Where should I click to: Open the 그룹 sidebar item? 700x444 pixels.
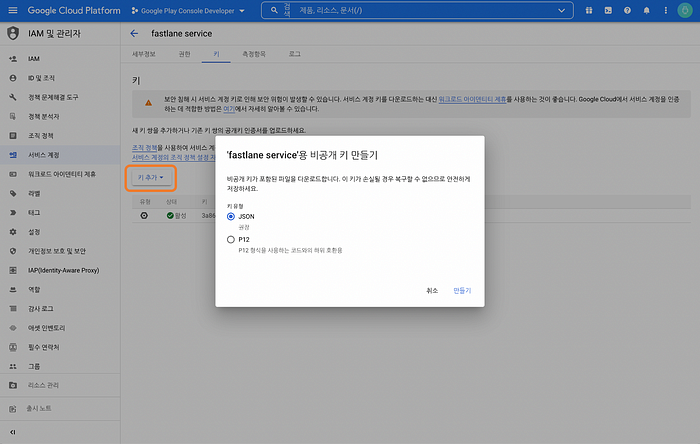click(60, 366)
